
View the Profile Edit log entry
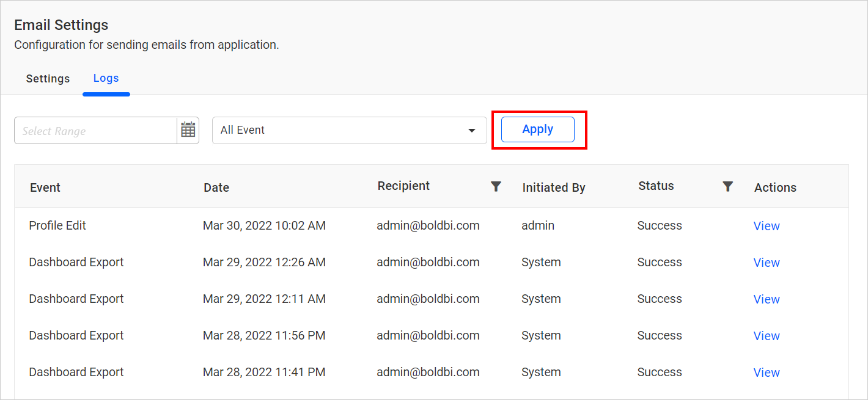(767, 225)
